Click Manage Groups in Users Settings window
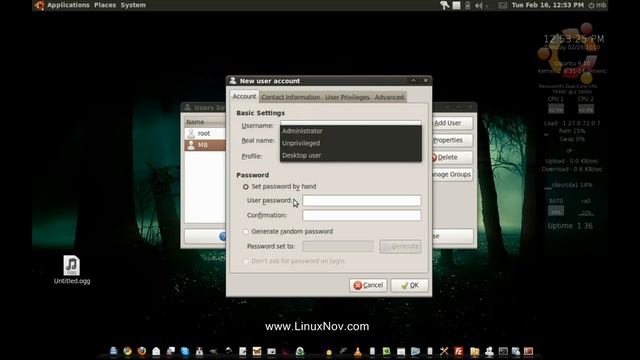Screen dimensions: 640x360 [x=451, y=174]
